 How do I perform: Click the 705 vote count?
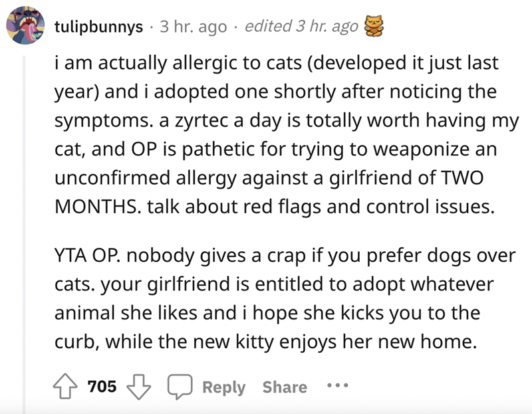(104, 387)
